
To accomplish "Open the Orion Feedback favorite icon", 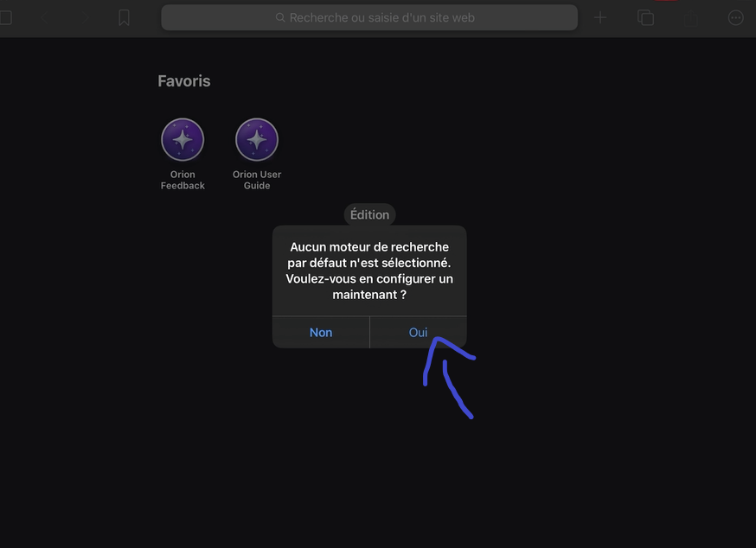I will (183, 140).
